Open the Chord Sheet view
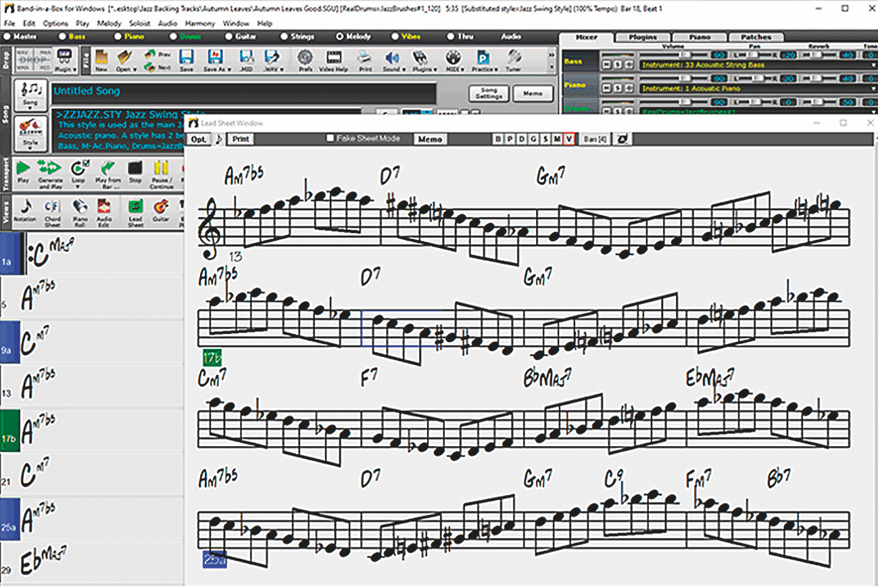This screenshot has width=878, height=588. click(x=52, y=212)
